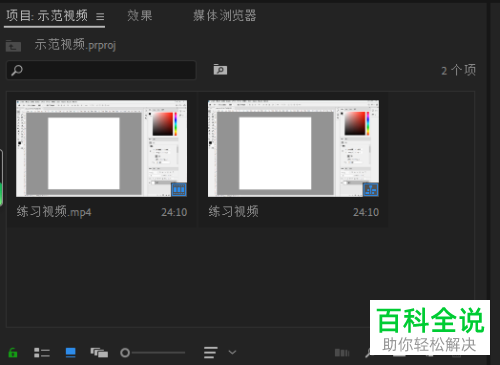The height and width of the screenshot is (365, 500).
Task: Toggle the green project writable lock
Action: (x=13, y=352)
